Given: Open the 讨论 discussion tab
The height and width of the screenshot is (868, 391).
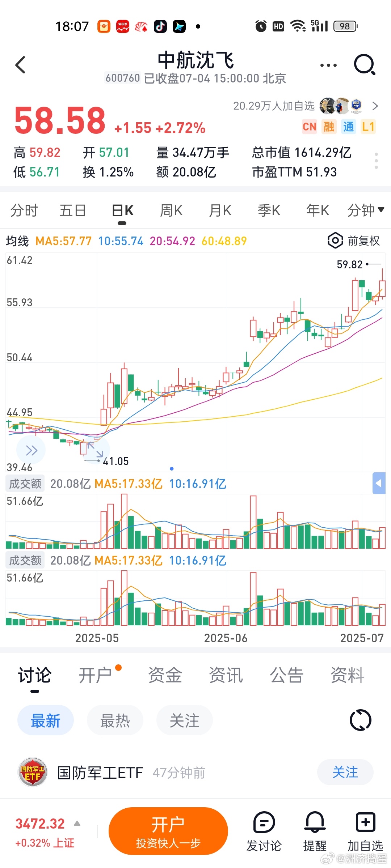Looking at the screenshot, I should 35,676.
